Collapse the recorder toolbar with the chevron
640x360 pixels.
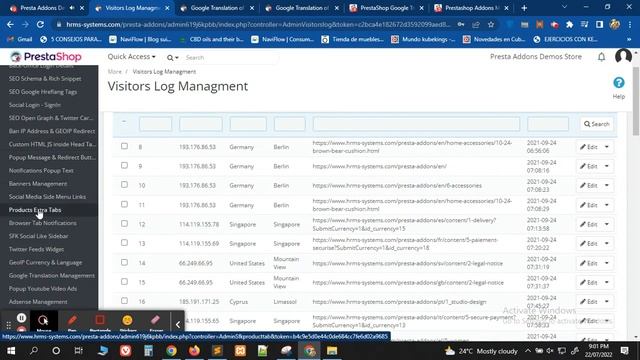[x=178, y=324]
